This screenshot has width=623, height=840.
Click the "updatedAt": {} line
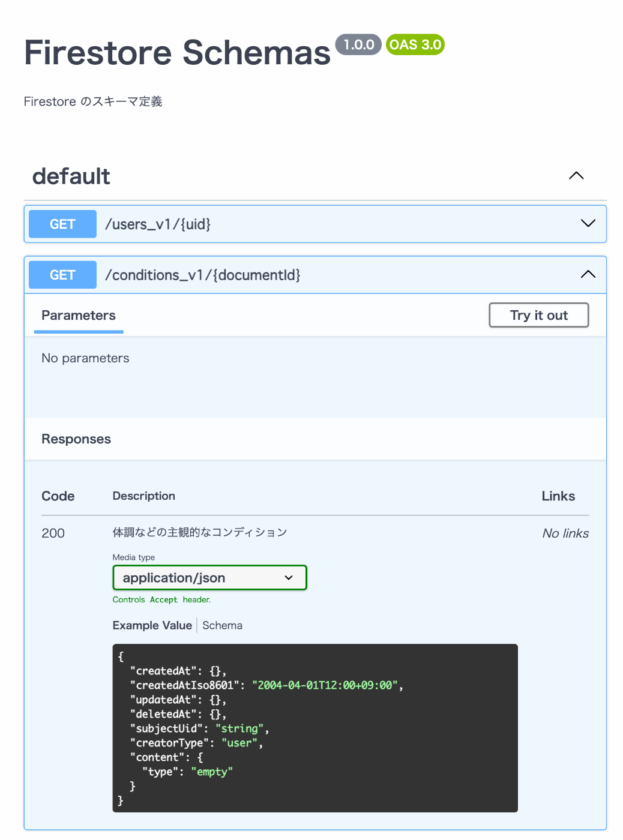tap(178, 700)
